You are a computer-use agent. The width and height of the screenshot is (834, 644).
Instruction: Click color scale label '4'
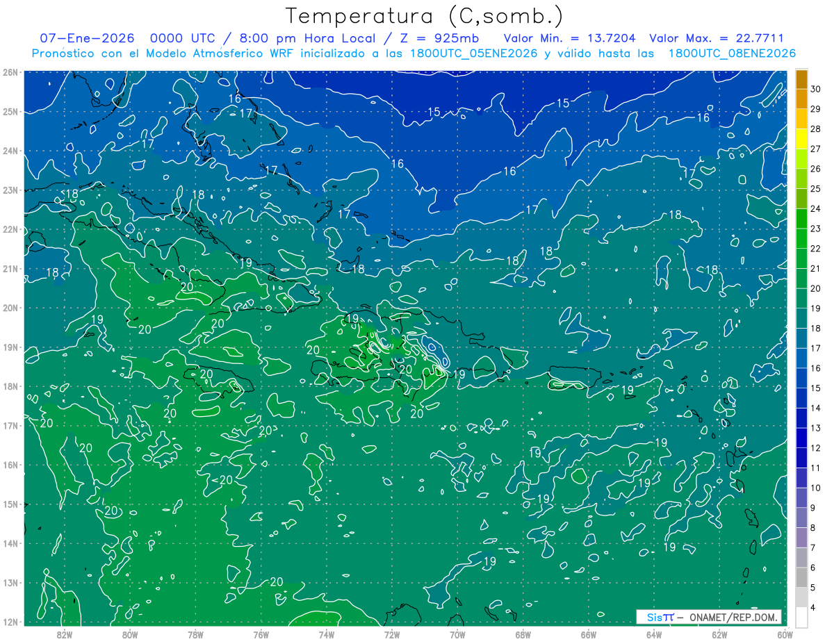pyautogui.click(x=814, y=608)
